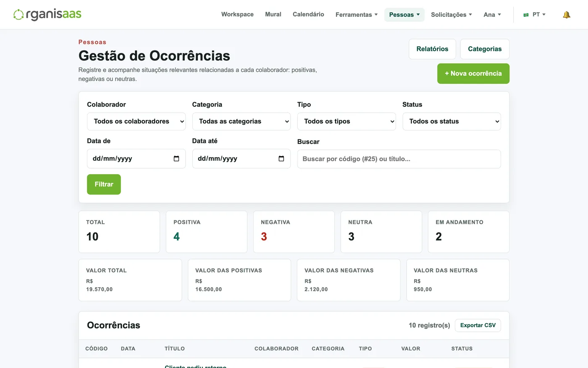Click the Valor Total card
The height and width of the screenshot is (368, 588).
[x=130, y=280]
